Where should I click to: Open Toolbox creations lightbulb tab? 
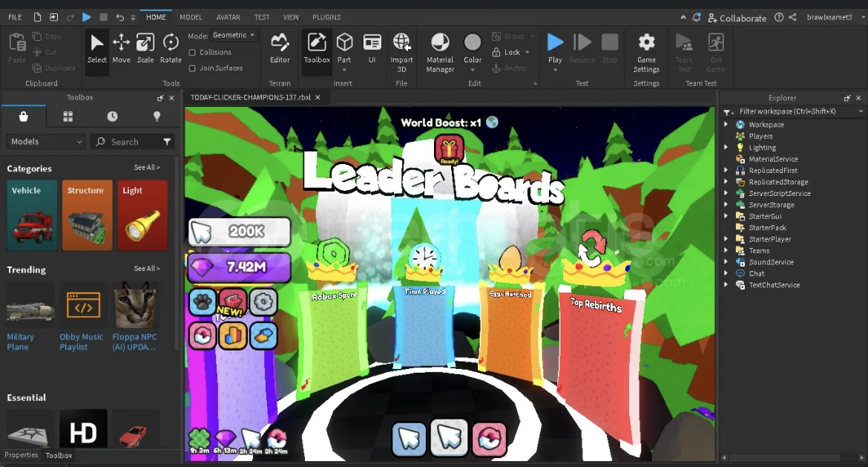157,117
